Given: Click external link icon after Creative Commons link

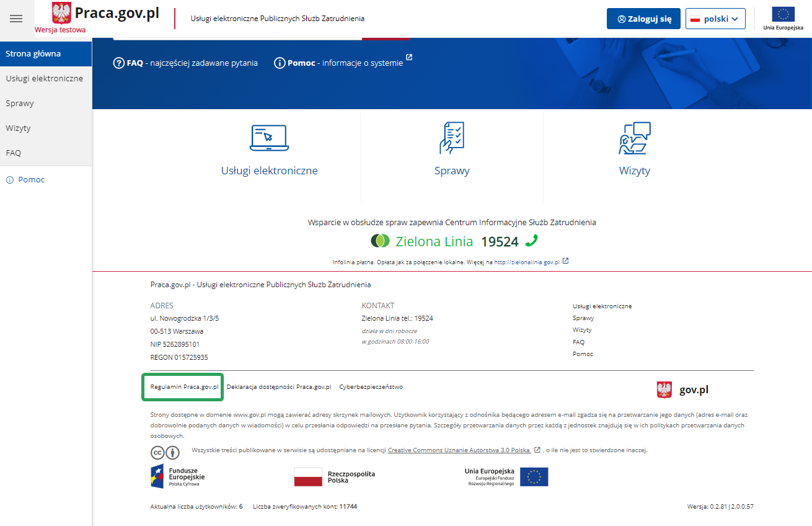Looking at the screenshot, I should click(537, 450).
